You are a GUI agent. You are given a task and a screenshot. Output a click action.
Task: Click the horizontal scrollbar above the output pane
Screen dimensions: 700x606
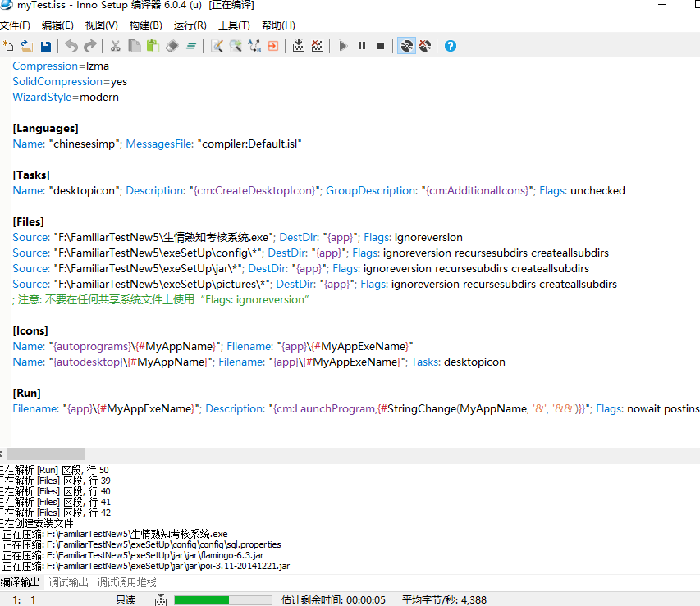[x=45, y=453]
